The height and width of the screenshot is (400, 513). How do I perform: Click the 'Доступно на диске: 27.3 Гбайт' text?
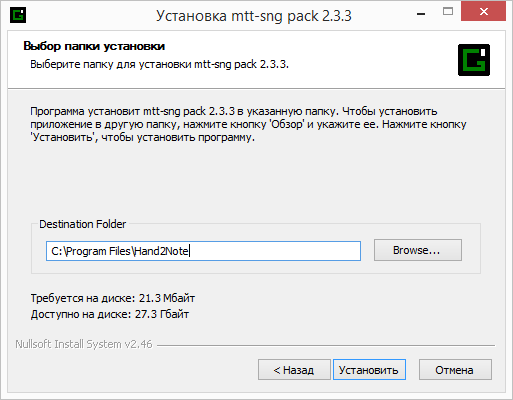point(110,314)
